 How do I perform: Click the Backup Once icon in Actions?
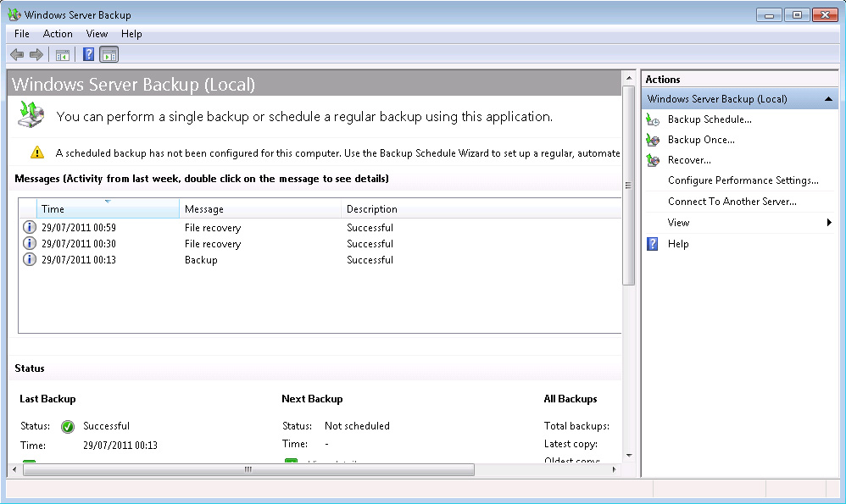[x=653, y=140]
